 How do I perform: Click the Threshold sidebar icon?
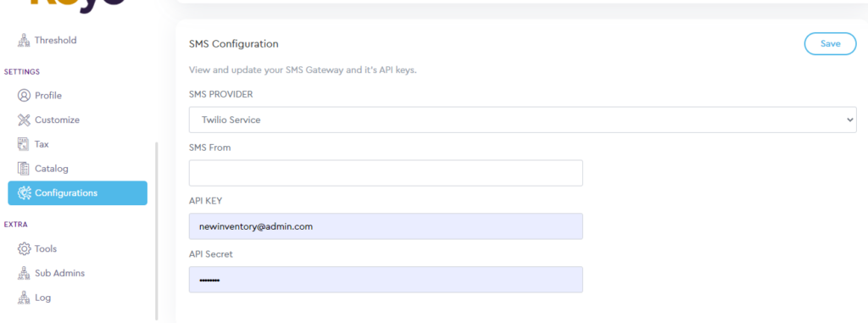(x=23, y=40)
